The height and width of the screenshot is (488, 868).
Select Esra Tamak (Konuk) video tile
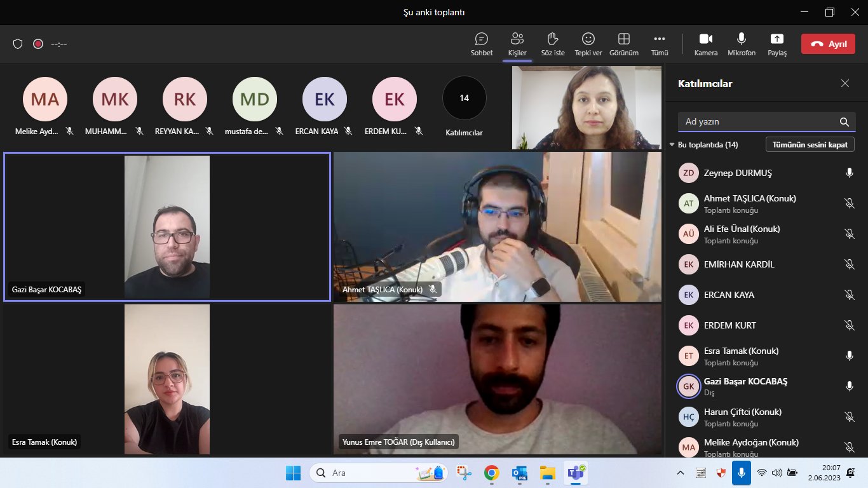tap(167, 379)
